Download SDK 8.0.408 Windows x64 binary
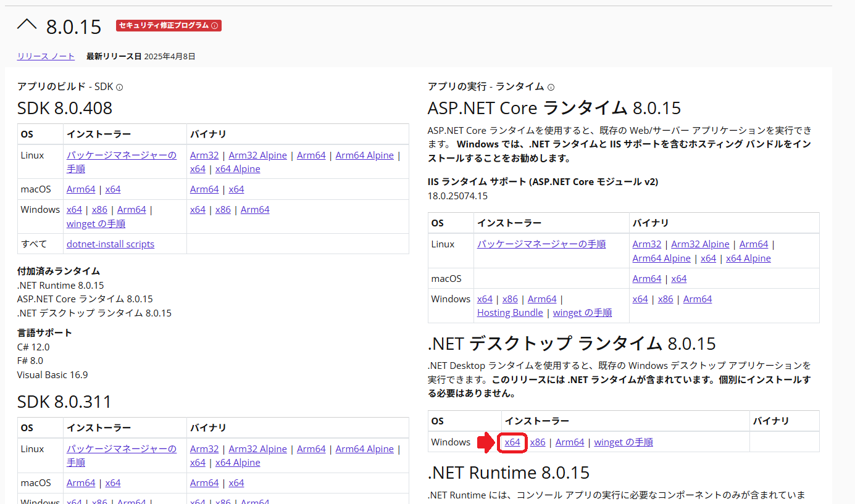The image size is (855, 504). click(198, 210)
